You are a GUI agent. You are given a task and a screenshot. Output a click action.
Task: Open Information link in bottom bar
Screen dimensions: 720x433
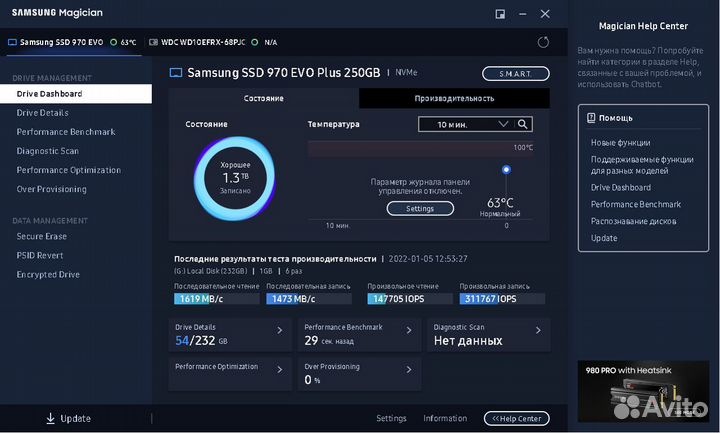tap(445, 418)
